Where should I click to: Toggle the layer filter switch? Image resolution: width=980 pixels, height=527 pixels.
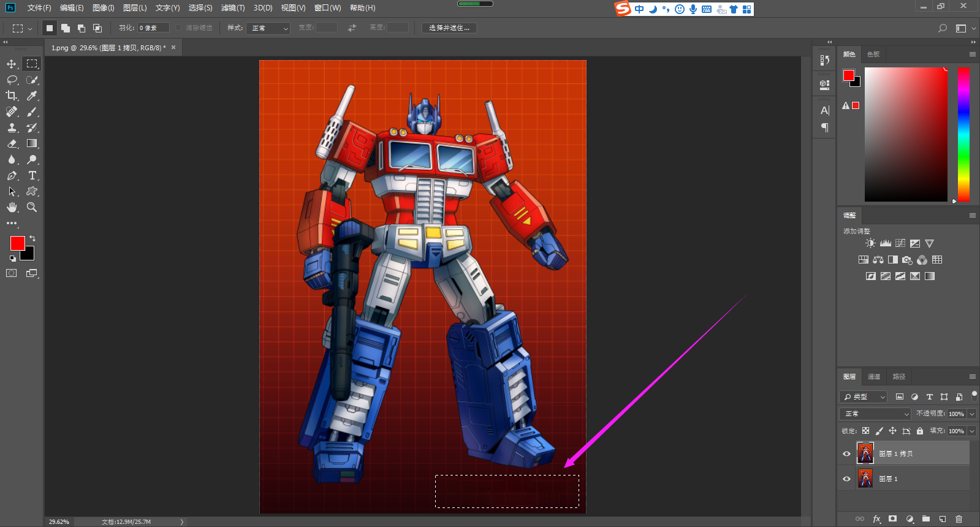tap(974, 396)
